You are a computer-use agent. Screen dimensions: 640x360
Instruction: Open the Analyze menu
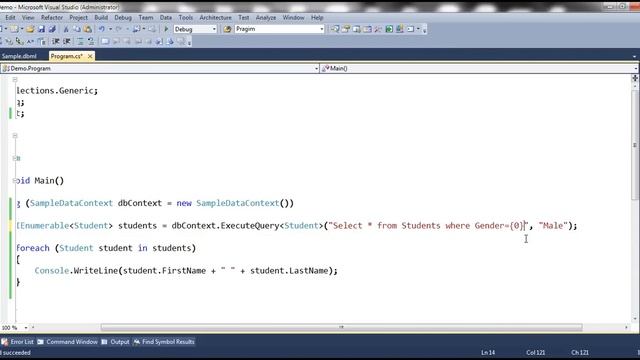[x=266, y=18]
